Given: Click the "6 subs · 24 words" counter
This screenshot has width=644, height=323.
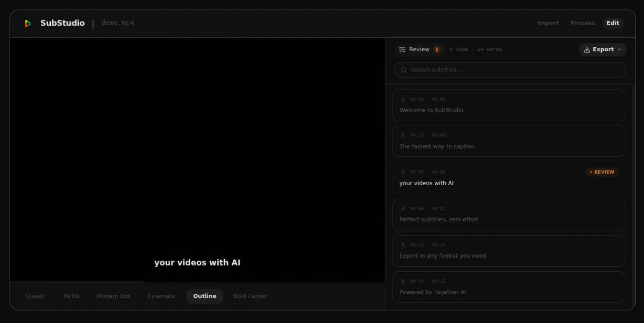Looking at the screenshot, I should (x=475, y=49).
